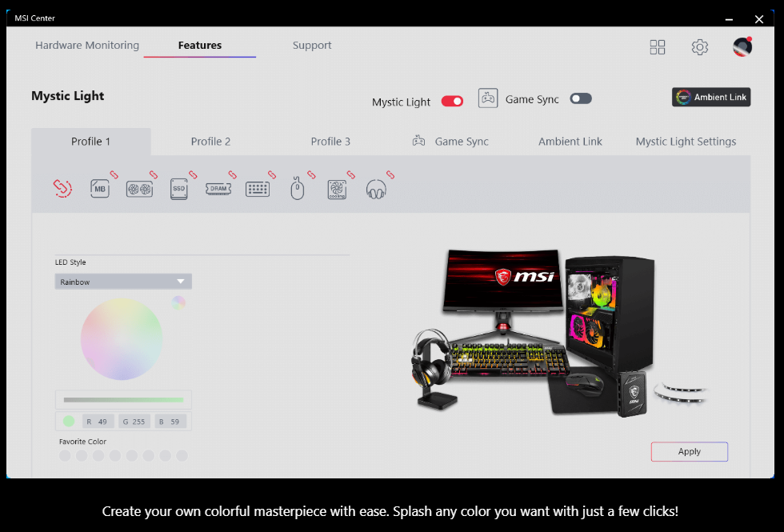Viewport: 784px width, 532px height.
Task: Turn off the Mystic Light switch
Action: click(x=453, y=101)
